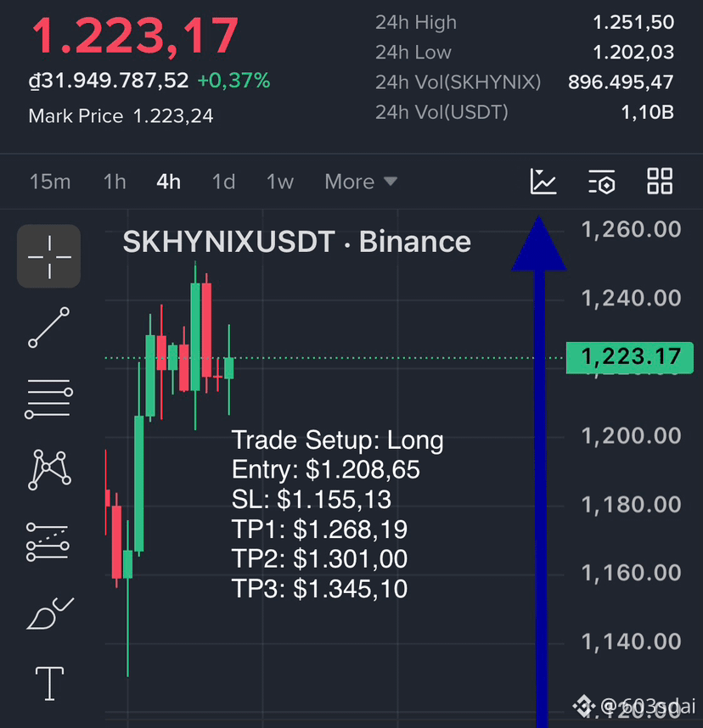Switch to the 1h timeframe
Image resolution: width=703 pixels, height=728 pixels.
click(x=115, y=182)
